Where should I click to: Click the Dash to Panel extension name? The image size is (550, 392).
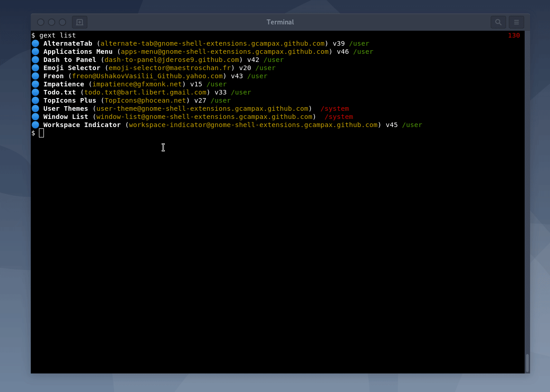70,60
